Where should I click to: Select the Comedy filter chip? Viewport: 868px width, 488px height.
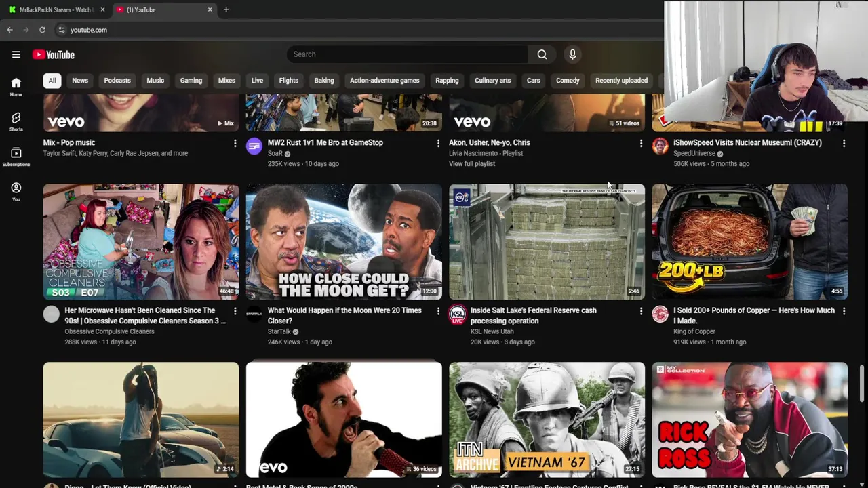(x=568, y=81)
